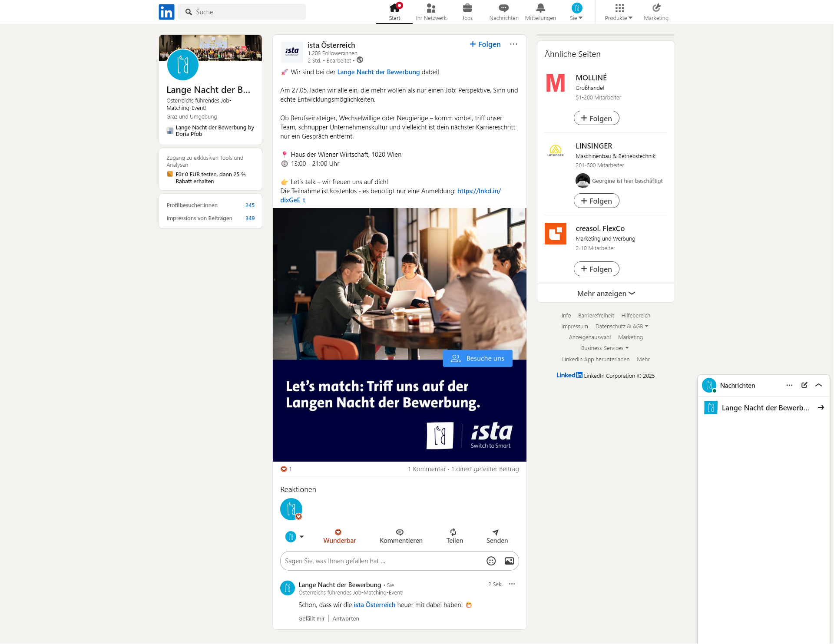Open the Impressum footer link

[x=574, y=327]
